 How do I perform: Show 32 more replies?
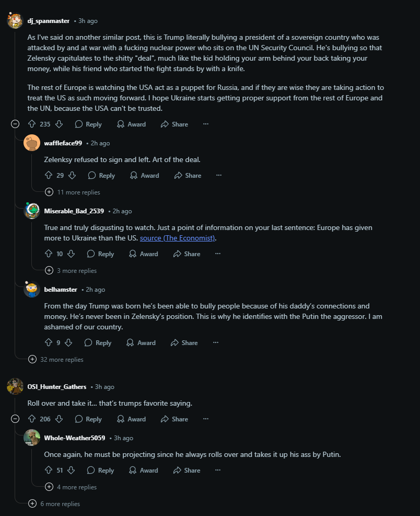[56, 359]
